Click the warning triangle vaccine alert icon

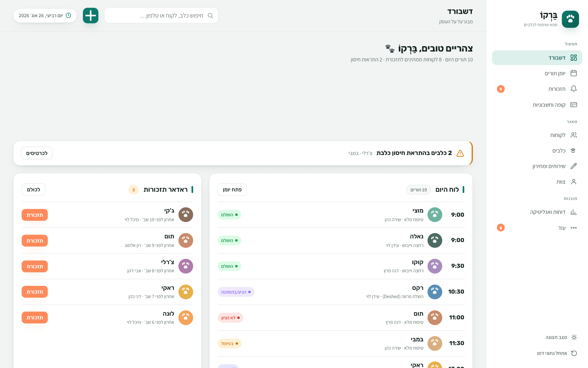point(460,153)
